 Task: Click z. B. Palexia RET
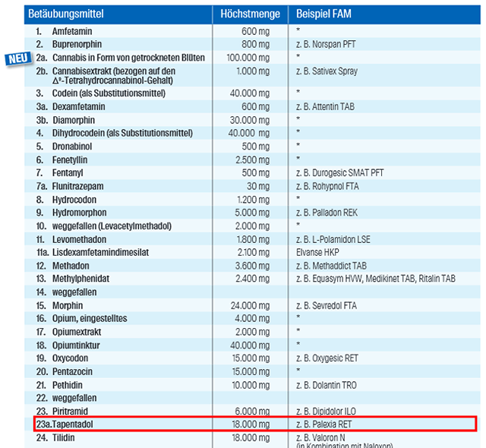point(324,424)
